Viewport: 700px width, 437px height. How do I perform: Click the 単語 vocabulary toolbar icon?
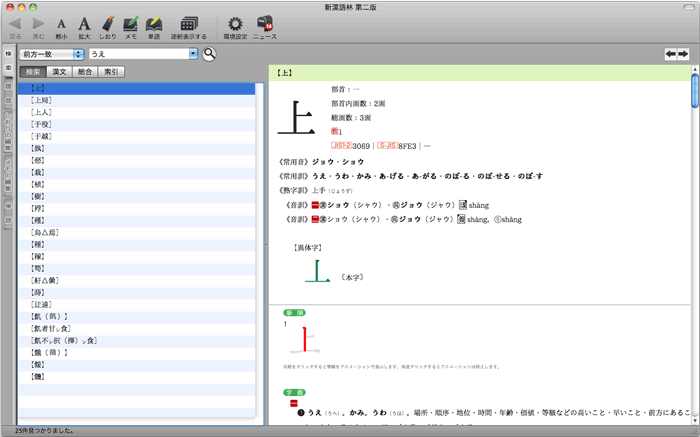pos(154,24)
